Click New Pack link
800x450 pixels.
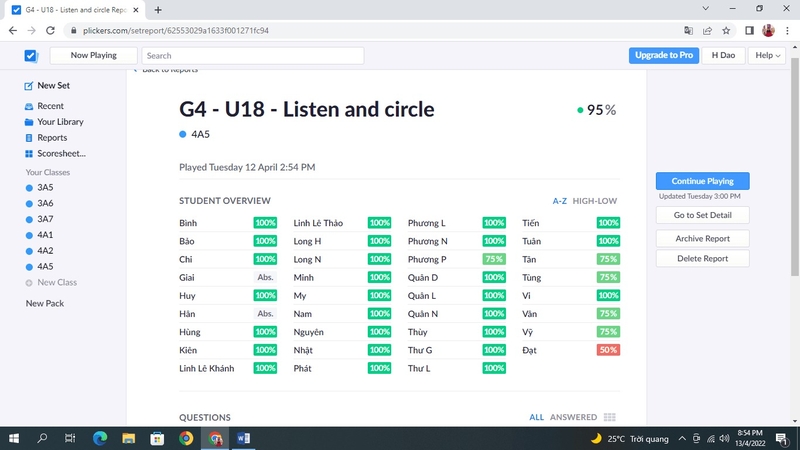coord(45,304)
